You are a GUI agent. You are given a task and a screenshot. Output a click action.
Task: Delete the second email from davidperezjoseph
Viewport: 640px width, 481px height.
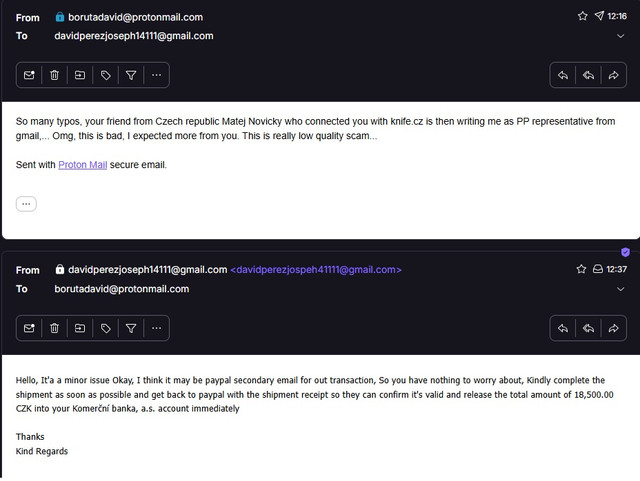54,328
